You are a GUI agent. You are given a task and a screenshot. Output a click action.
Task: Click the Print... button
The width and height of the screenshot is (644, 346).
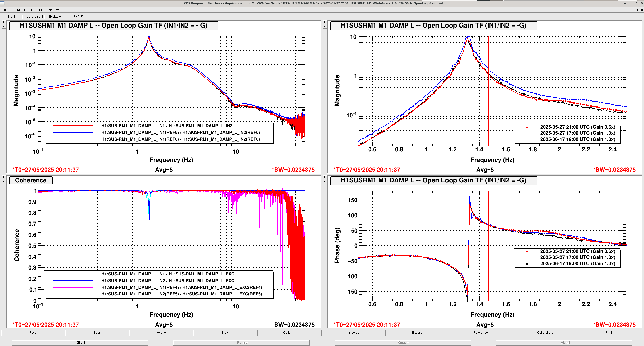tap(610, 332)
